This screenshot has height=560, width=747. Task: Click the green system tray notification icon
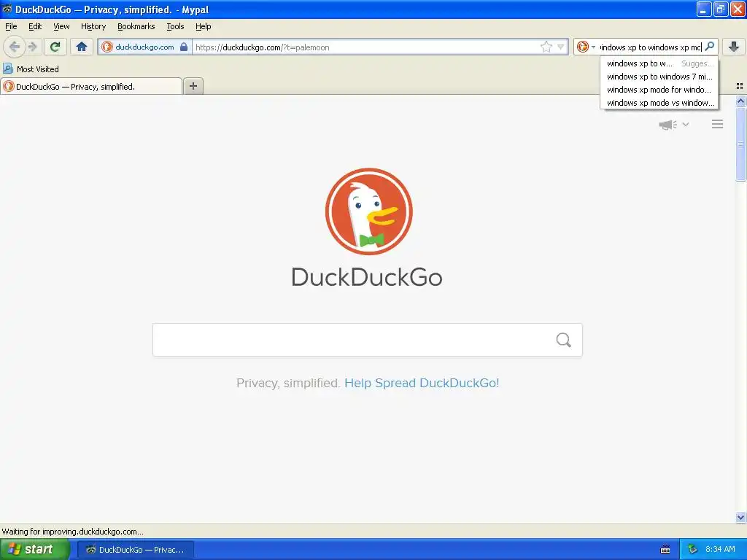pos(692,549)
